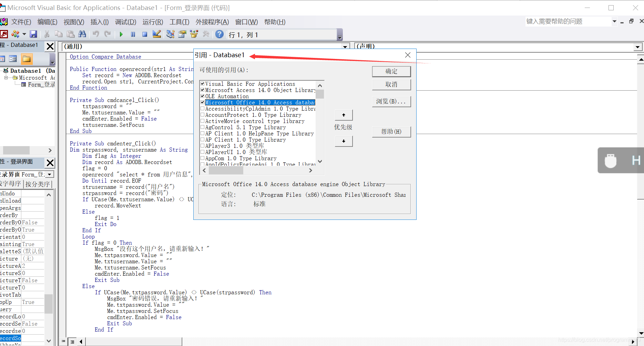Run the Sub/UserForm (play icon)
This screenshot has width=644, height=346.
(x=121, y=34)
